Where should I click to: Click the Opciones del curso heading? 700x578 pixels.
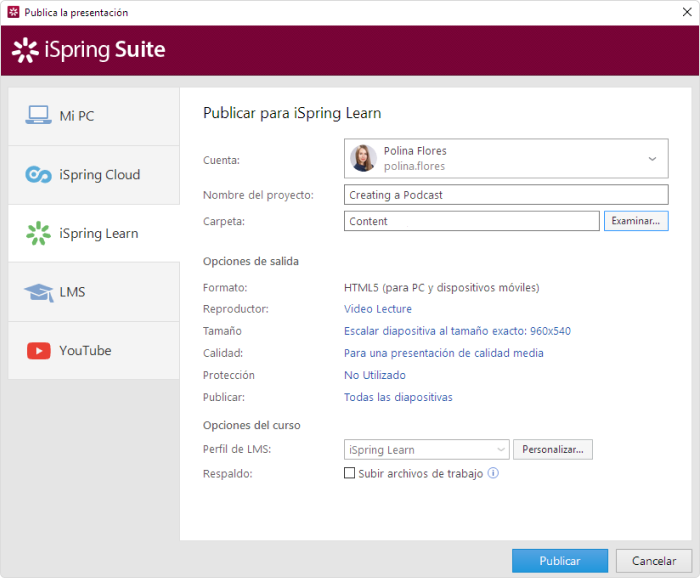point(252,425)
